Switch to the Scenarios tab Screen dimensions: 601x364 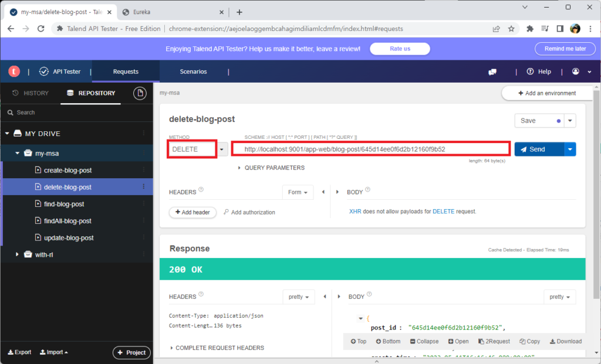(x=193, y=72)
